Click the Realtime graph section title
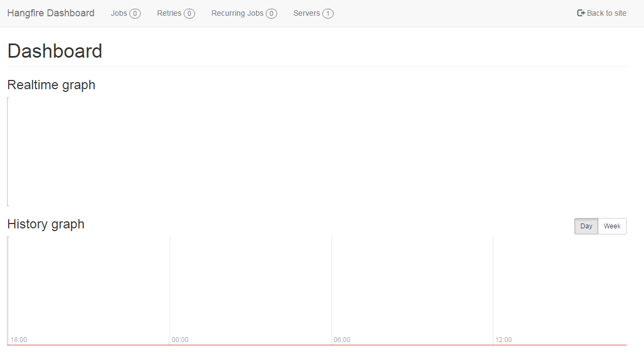Viewport: 644px width, 360px height. click(x=51, y=85)
